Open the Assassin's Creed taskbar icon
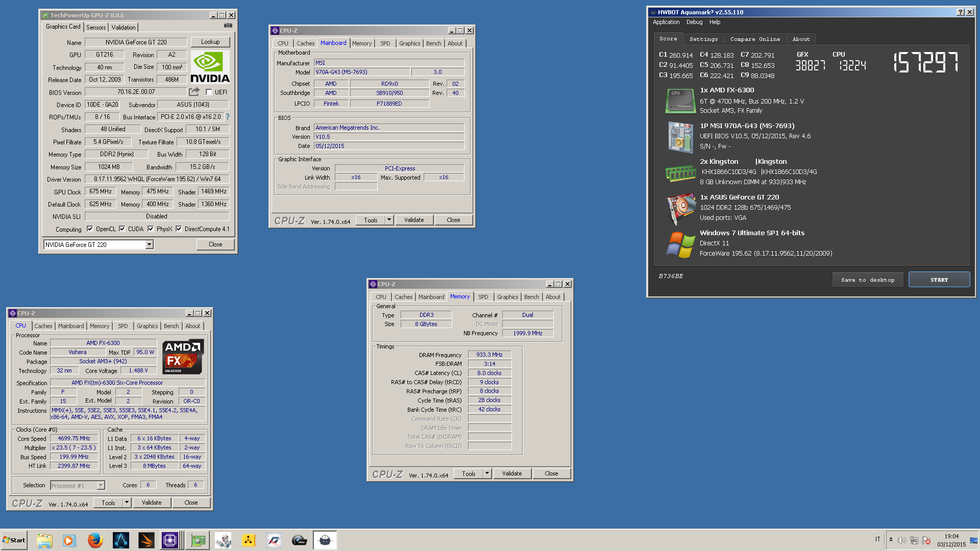 [121, 540]
